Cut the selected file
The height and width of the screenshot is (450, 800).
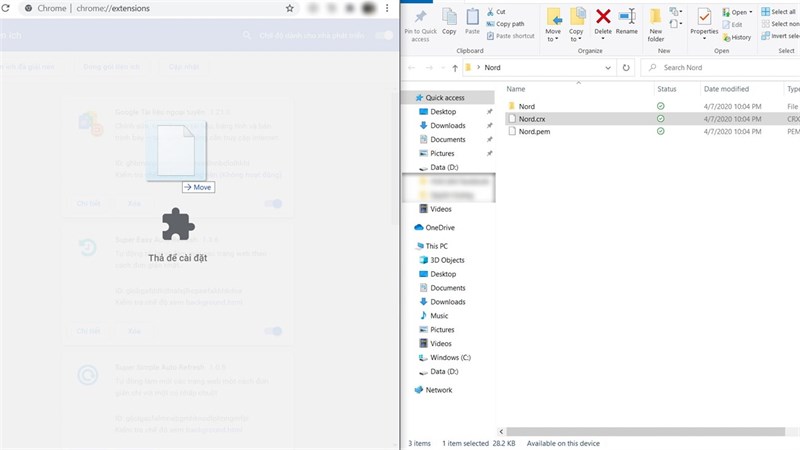click(496, 11)
